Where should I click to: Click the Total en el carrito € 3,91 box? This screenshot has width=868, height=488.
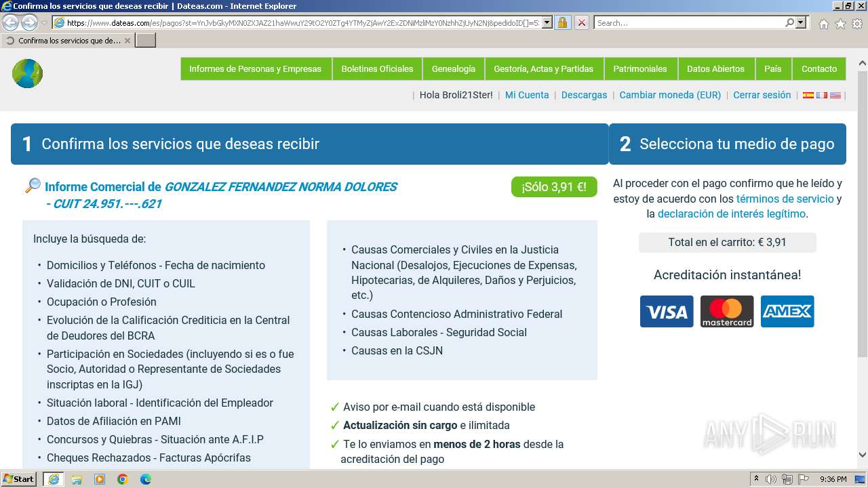click(727, 242)
